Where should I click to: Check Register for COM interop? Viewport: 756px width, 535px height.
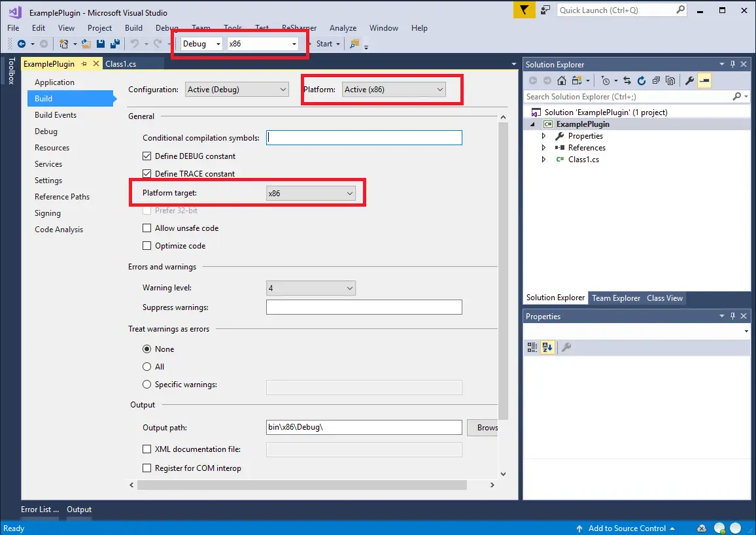tap(147, 468)
